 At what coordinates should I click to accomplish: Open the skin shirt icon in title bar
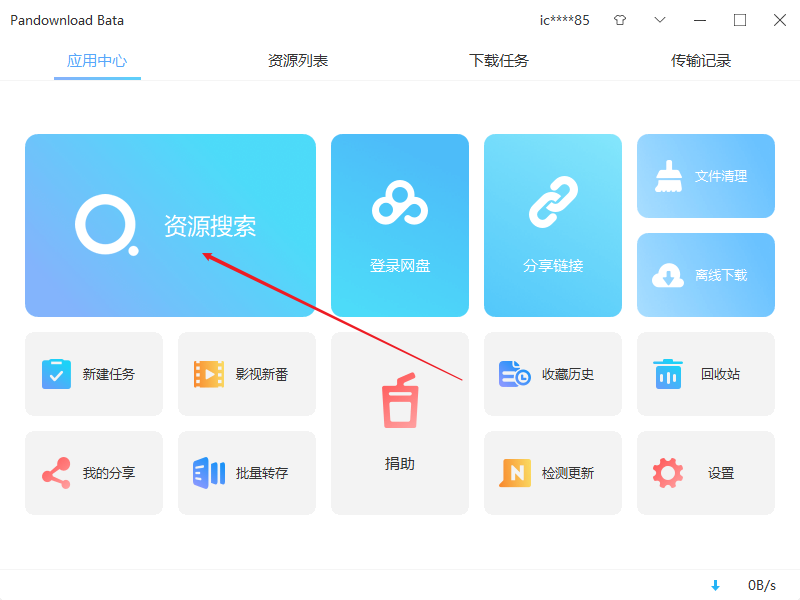620,20
